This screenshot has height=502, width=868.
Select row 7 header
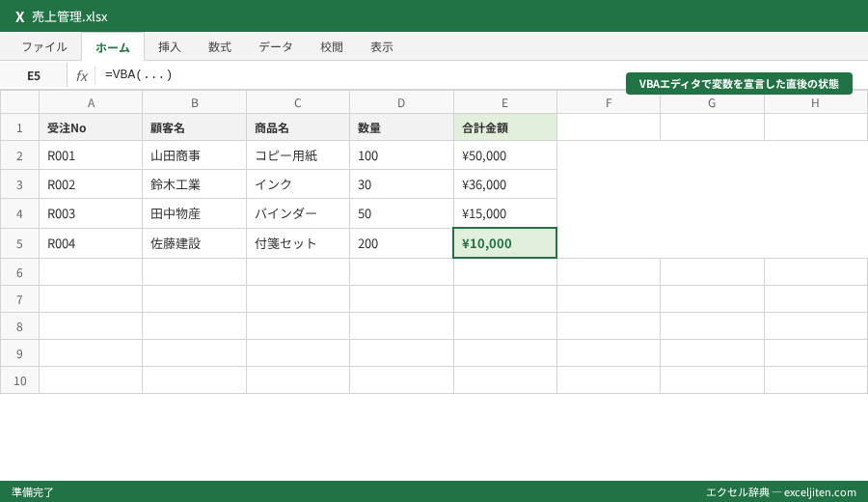coord(19,299)
